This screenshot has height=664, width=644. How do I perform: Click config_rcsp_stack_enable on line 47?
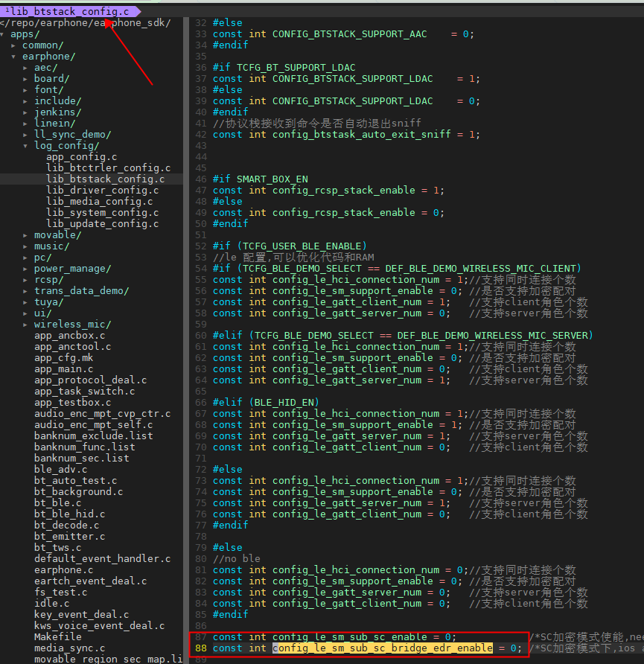(344, 190)
